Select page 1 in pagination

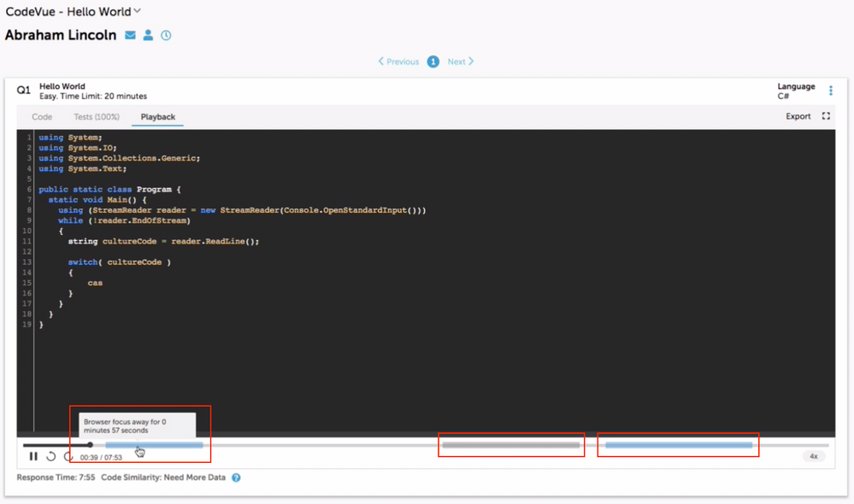(x=433, y=62)
